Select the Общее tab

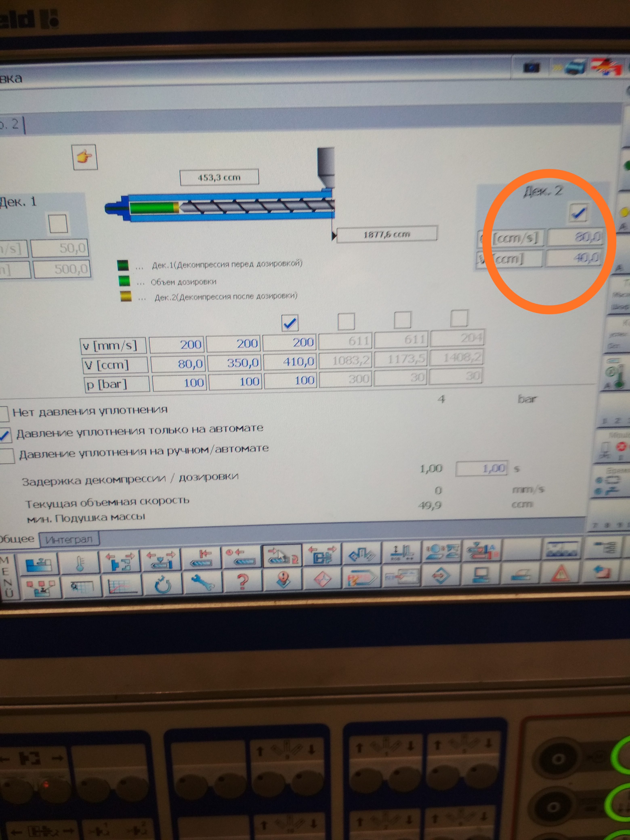[x=17, y=539]
